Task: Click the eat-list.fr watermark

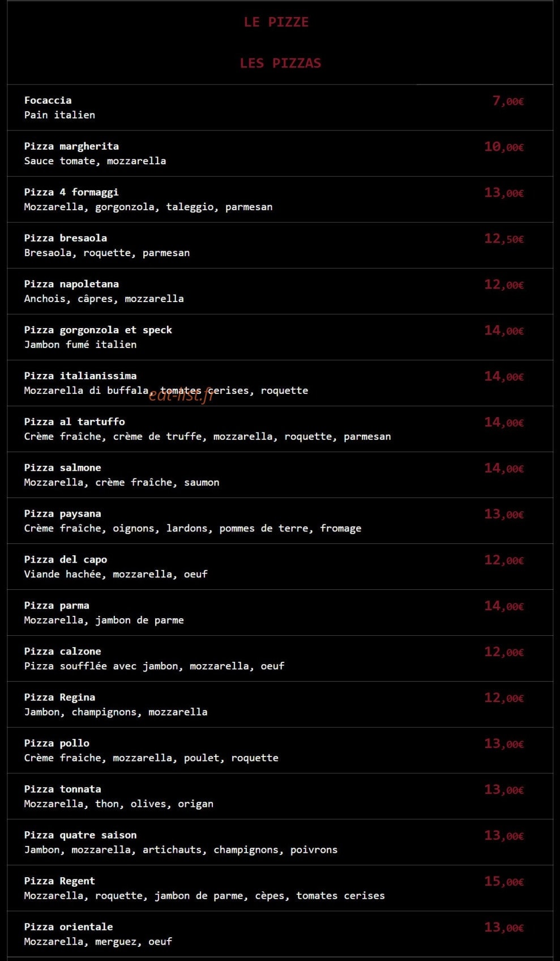Action: click(x=181, y=395)
